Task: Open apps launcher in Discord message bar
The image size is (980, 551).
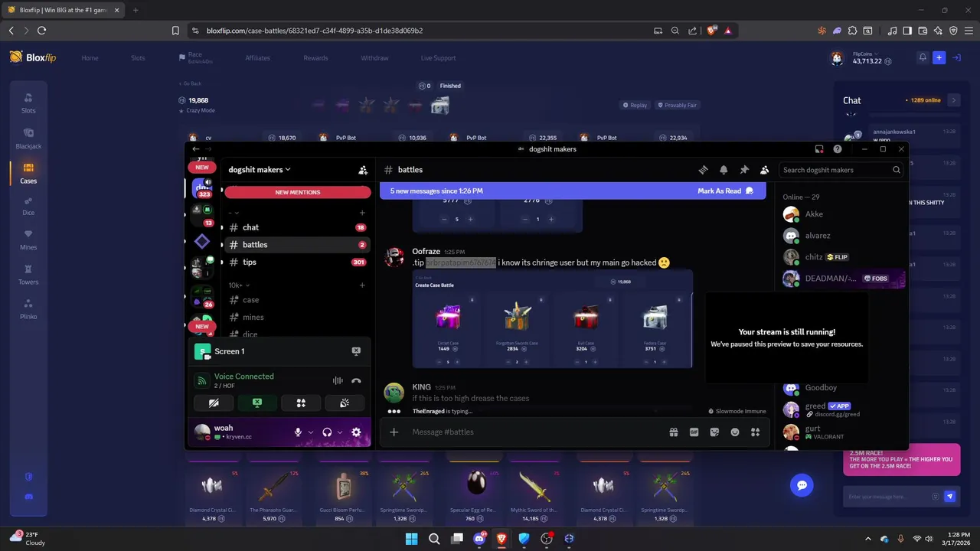Action: [x=756, y=432]
